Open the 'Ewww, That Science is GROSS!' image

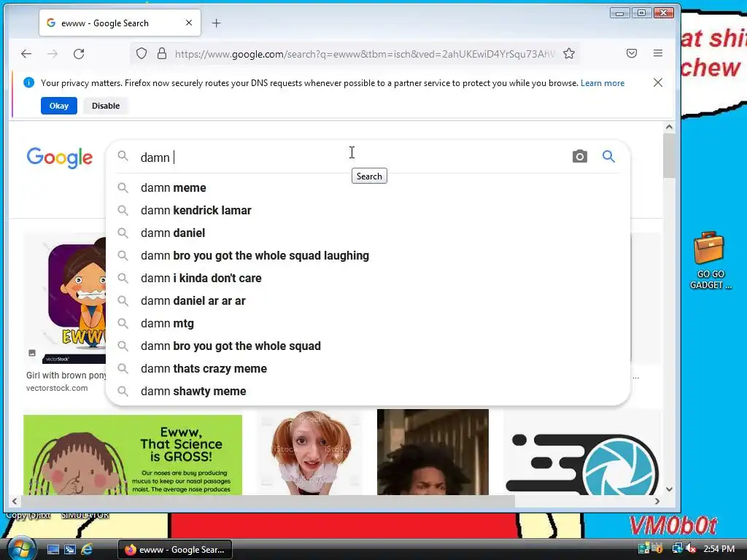click(133, 455)
